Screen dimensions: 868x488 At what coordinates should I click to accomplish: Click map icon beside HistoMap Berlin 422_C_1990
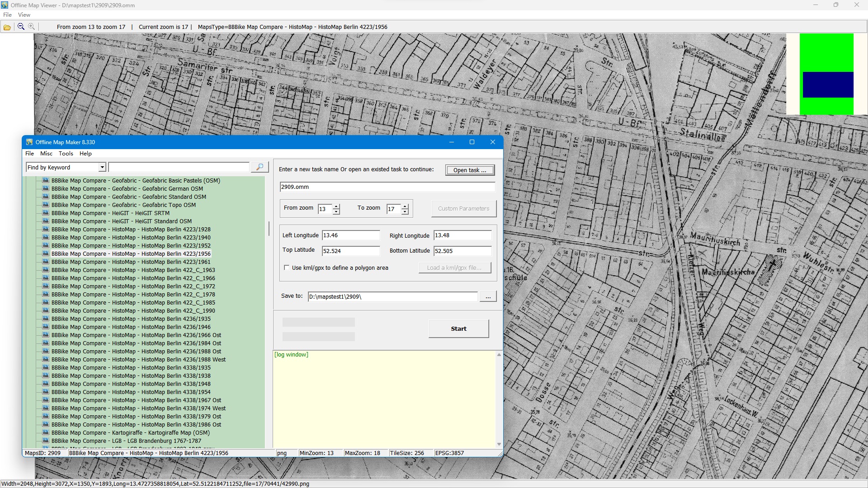pyautogui.click(x=46, y=310)
